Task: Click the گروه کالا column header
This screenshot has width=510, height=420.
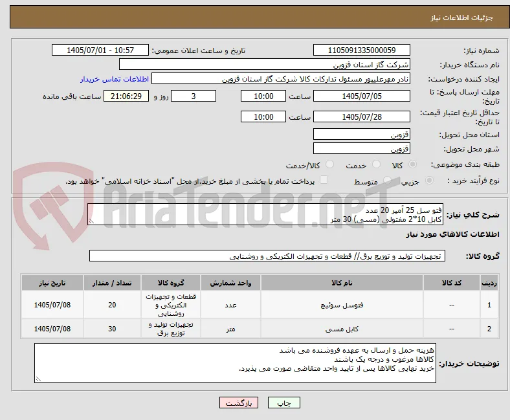Action: [x=171, y=283]
